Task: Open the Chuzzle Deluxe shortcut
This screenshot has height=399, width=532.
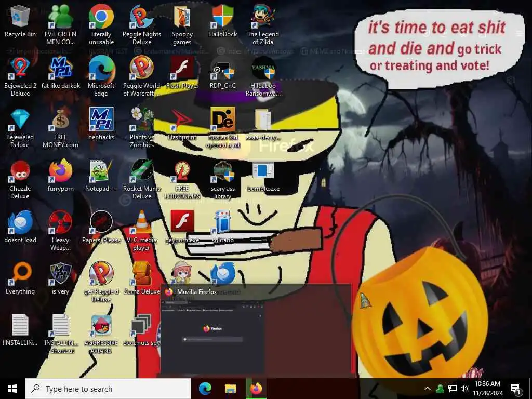Action: tap(20, 180)
